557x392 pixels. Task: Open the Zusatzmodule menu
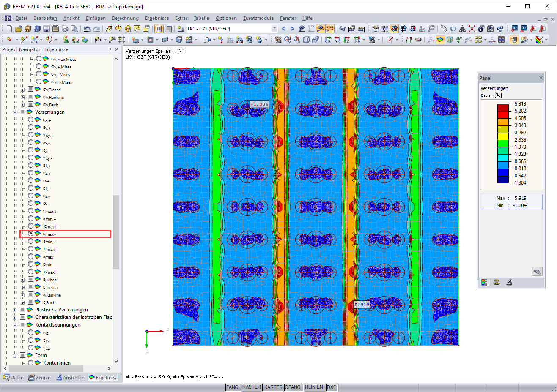(x=258, y=18)
